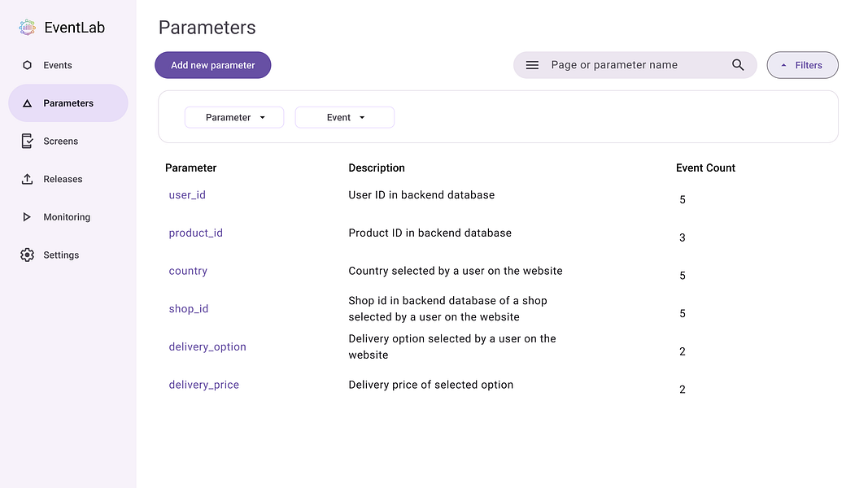Collapse the Filters panel
Viewport: 868px width, 488px height.
(x=802, y=65)
